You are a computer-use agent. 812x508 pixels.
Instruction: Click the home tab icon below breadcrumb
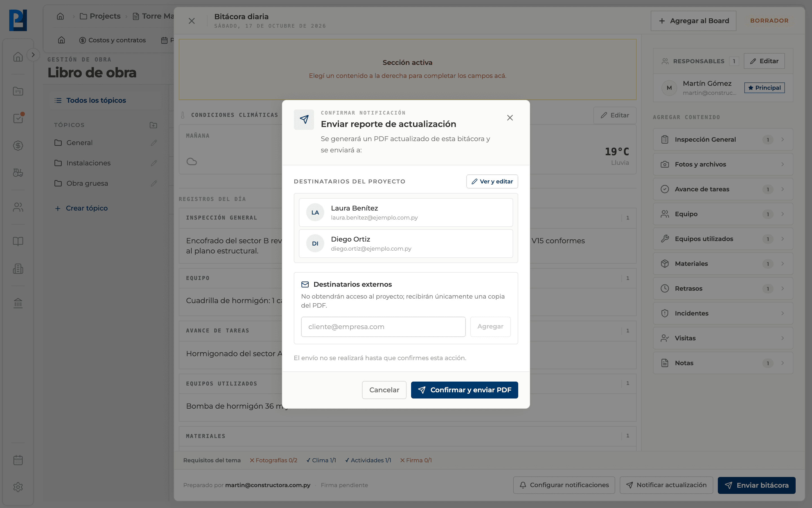click(x=61, y=40)
